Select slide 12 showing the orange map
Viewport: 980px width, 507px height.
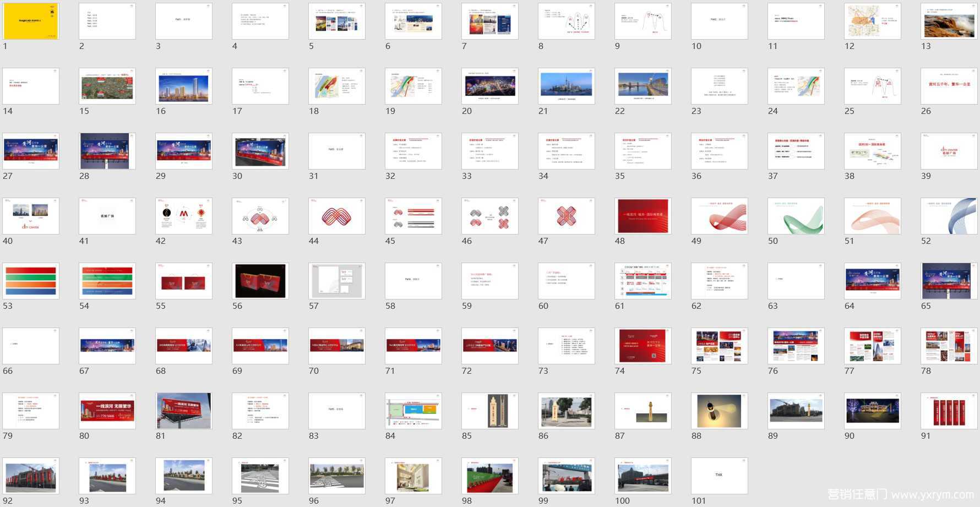pyautogui.click(x=872, y=21)
